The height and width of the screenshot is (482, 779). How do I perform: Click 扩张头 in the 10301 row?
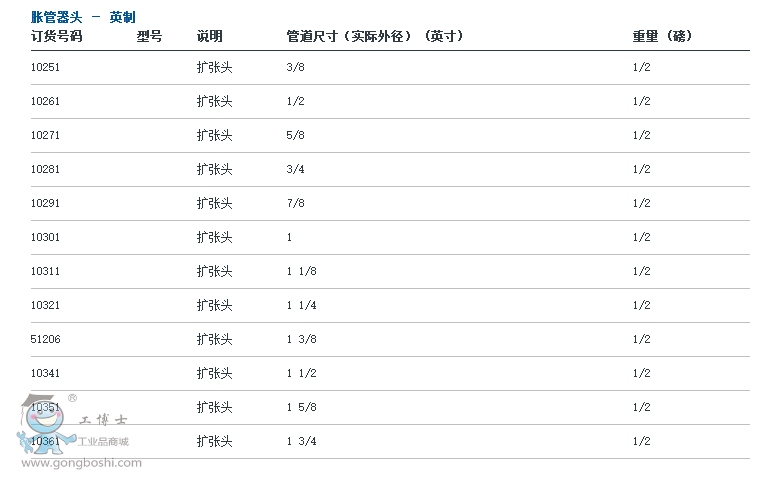point(214,237)
